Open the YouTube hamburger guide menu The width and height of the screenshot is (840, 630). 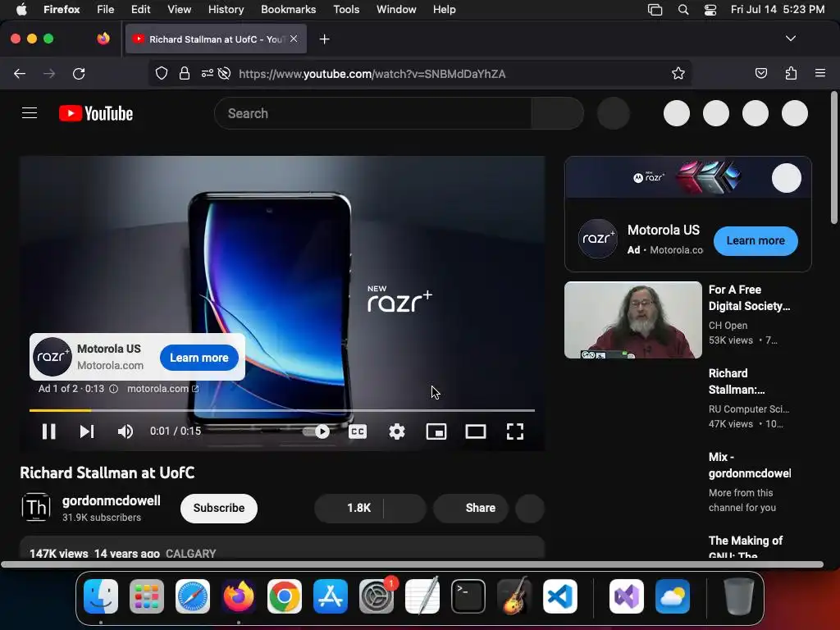click(x=30, y=113)
